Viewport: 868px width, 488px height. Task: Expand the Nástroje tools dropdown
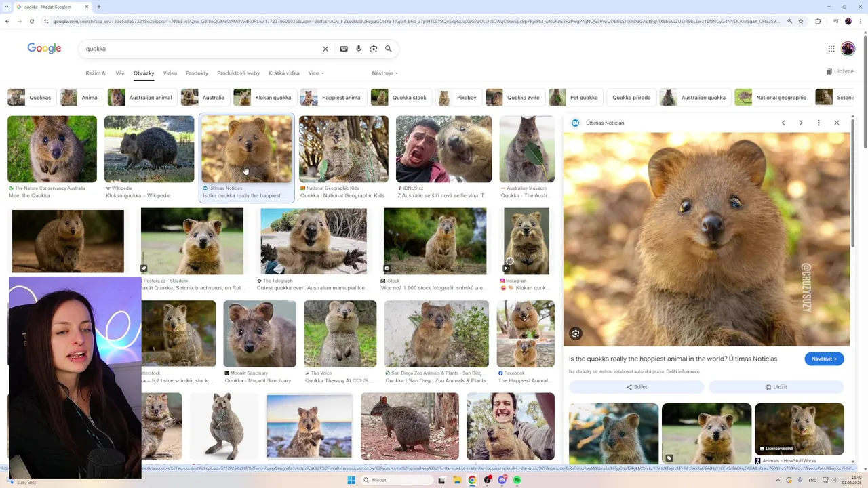385,73
